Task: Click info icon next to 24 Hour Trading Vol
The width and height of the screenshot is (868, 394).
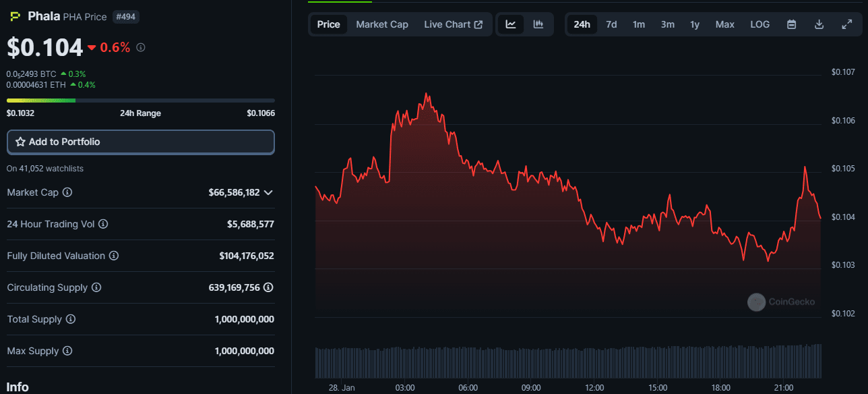Action: tap(103, 224)
